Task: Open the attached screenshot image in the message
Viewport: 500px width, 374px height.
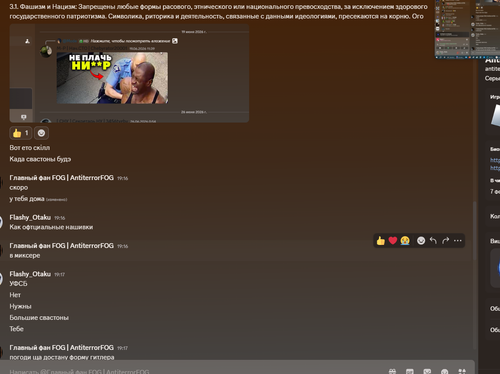Action: [129, 73]
